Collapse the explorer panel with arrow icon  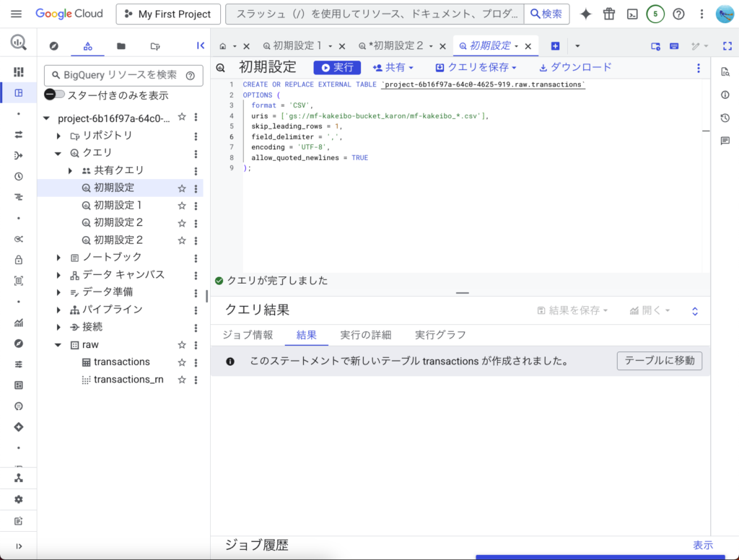(x=201, y=45)
